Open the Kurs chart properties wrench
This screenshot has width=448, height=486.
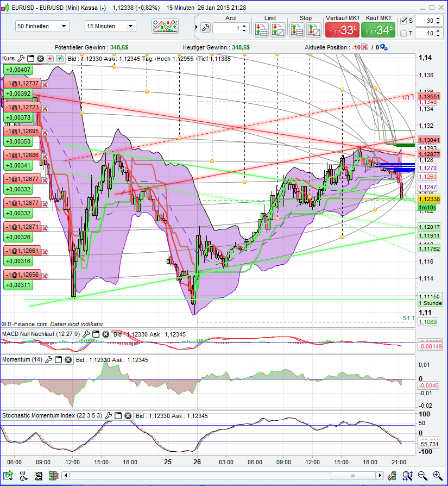(x=20, y=58)
